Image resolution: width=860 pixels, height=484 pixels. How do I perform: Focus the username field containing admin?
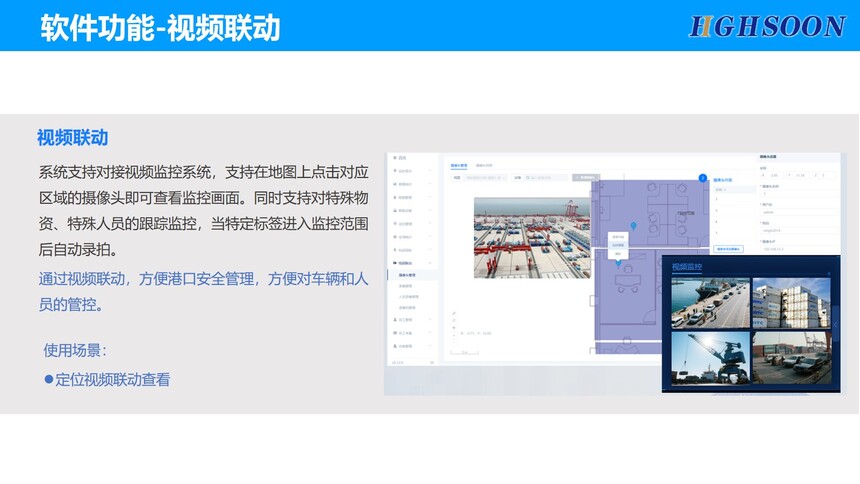[799, 212]
